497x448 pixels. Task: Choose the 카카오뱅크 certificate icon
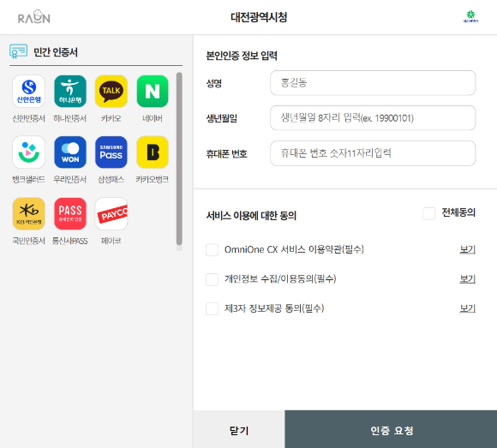pyautogui.click(x=153, y=152)
